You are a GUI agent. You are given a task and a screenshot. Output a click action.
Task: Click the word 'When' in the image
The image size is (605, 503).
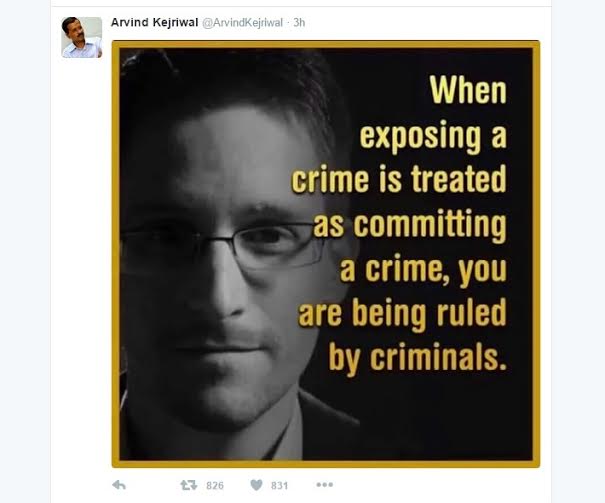(x=468, y=90)
